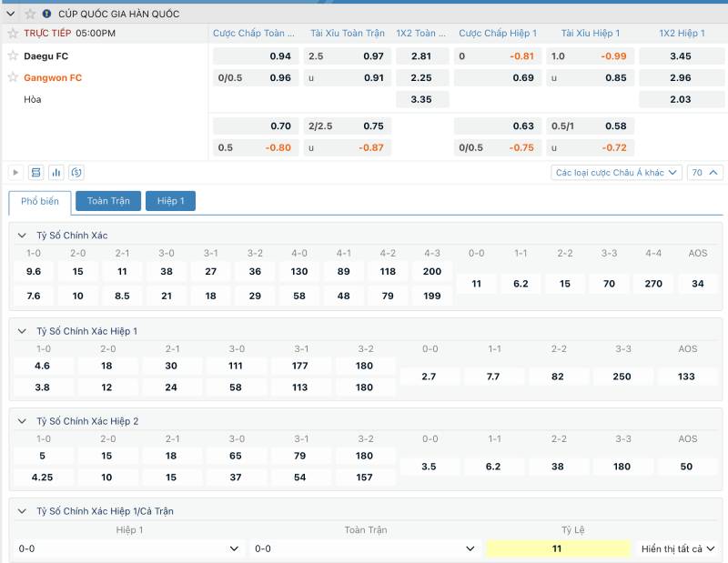The width and height of the screenshot is (728, 563).
Task: Open the Hiệp 1 score 0-0 selector
Action: [x=129, y=548]
